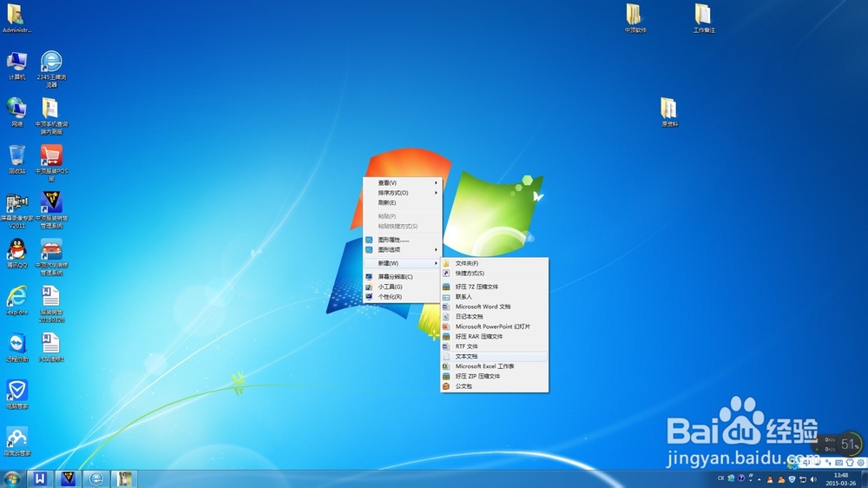Click the 电脑管家 shield tray icon
Screen dimensions: 868x488
792,479
